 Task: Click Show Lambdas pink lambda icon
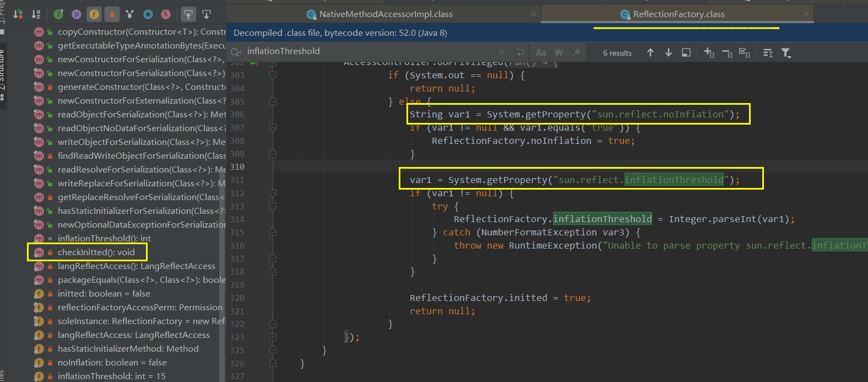(x=165, y=14)
